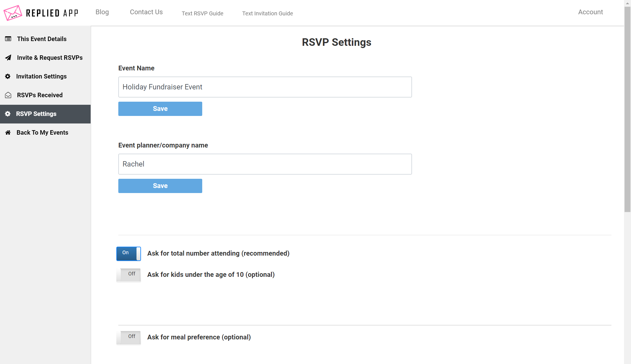Image resolution: width=631 pixels, height=364 pixels.
Task: Select the RSVPs Received sidebar entry
Action: [40, 95]
